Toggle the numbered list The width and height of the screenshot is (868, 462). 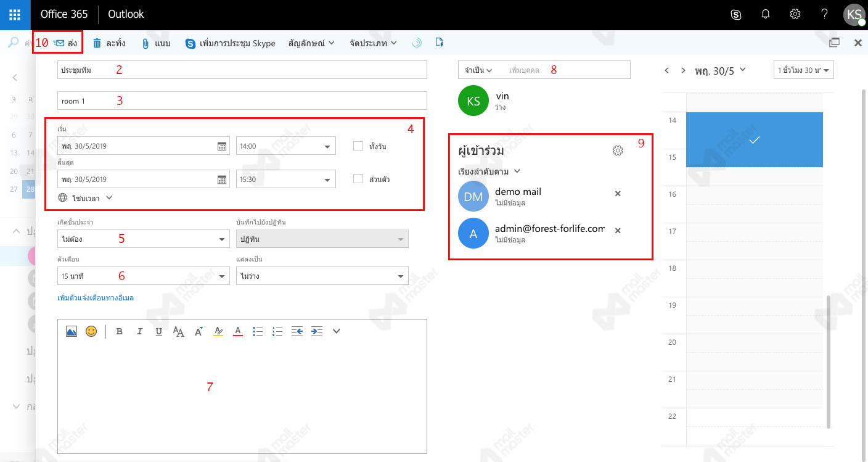coord(277,331)
